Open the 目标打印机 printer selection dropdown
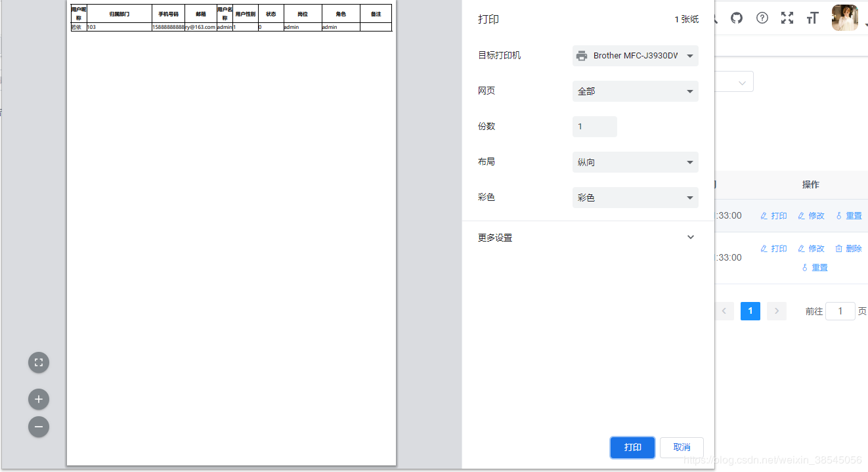This screenshot has height=472, width=868. [x=635, y=55]
